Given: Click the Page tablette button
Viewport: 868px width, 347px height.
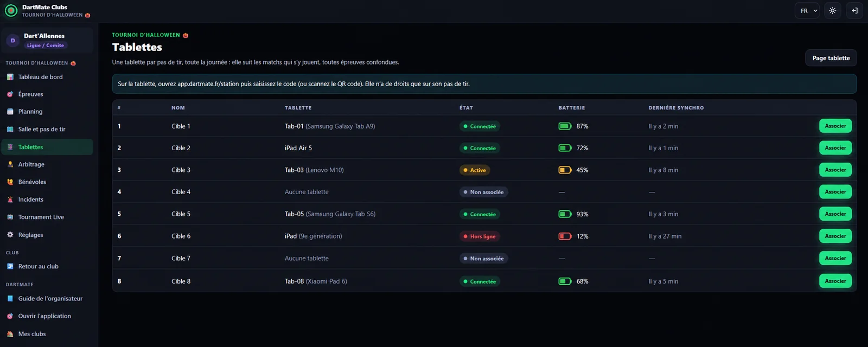Looking at the screenshot, I should (x=831, y=58).
